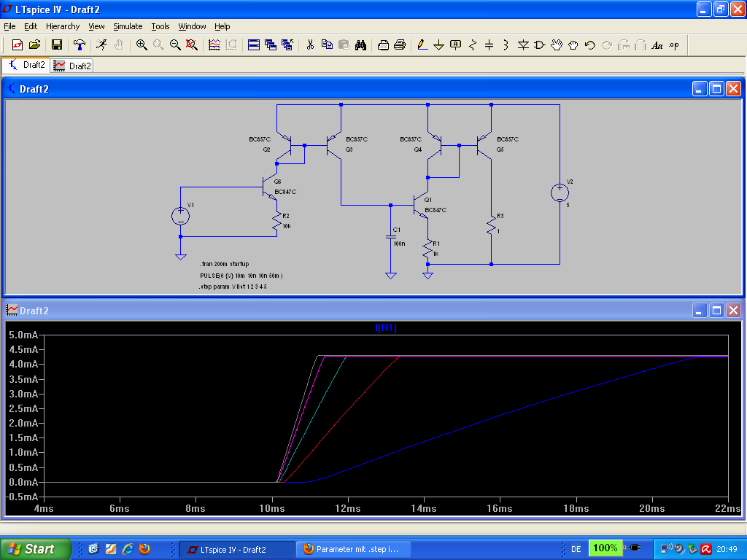Click the Run simulation icon
The width and height of the screenshot is (747, 560).
[x=101, y=45]
